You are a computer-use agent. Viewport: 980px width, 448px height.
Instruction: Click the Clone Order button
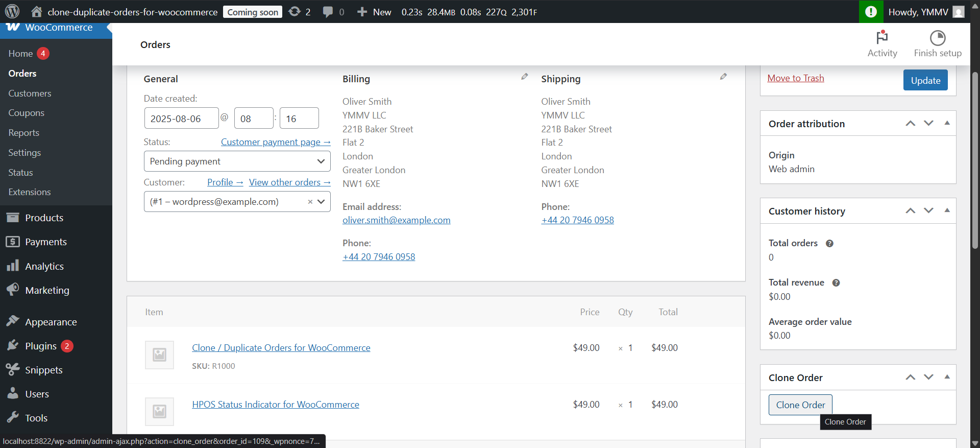(800, 405)
